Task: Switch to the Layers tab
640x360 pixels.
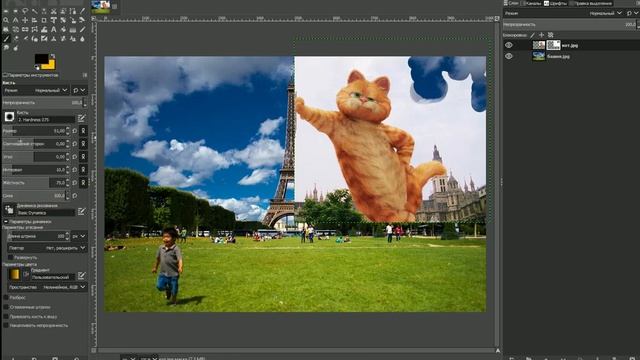Action: (x=511, y=3)
